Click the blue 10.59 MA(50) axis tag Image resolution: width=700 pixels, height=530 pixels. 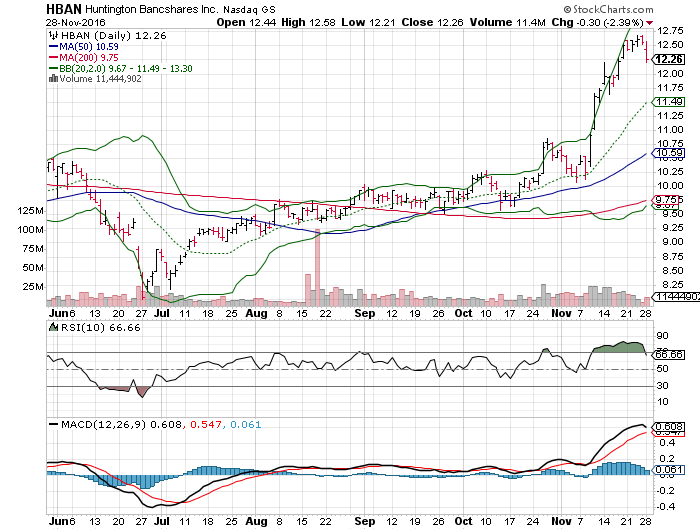point(668,153)
